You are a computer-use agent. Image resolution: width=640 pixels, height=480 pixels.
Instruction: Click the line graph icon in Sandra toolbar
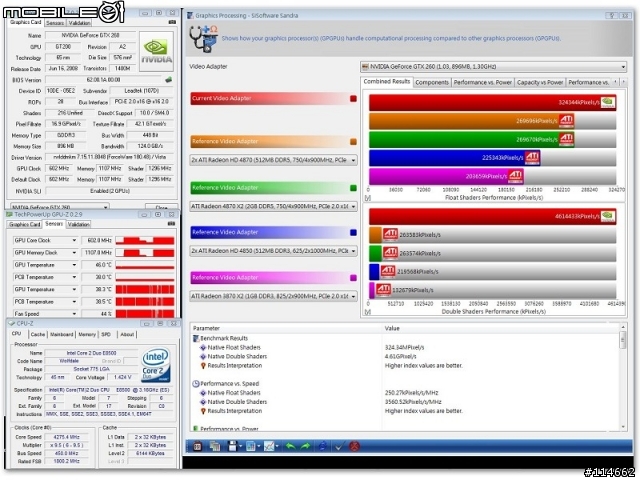(269, 446)
